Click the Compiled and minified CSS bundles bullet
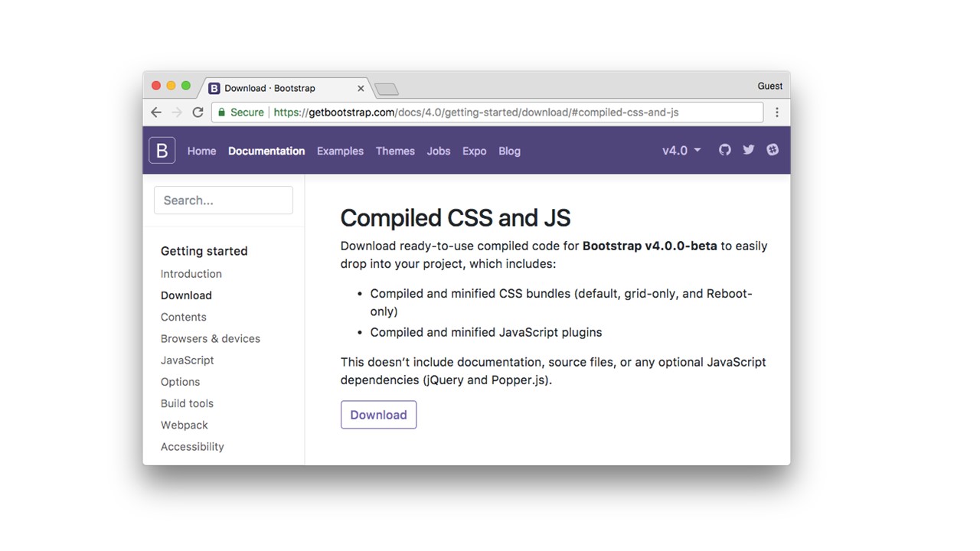Screen dimensions: 980x551 (561, 302)
